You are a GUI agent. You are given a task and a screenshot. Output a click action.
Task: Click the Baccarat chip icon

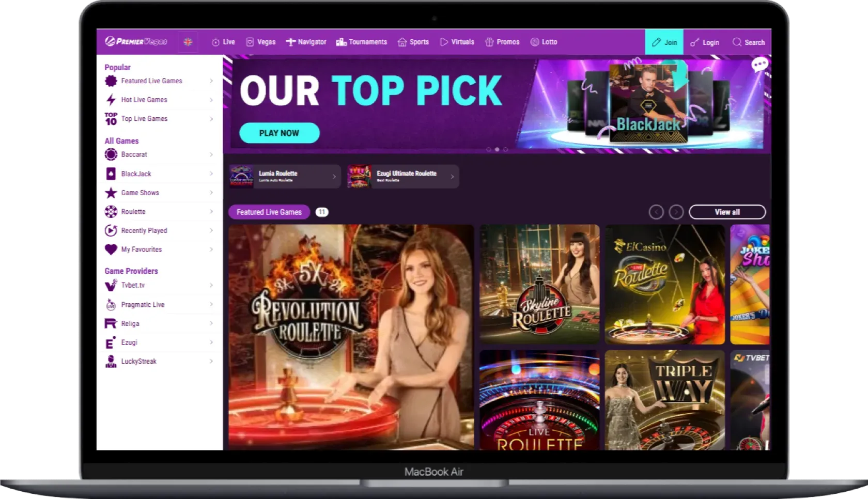point(111,154)
